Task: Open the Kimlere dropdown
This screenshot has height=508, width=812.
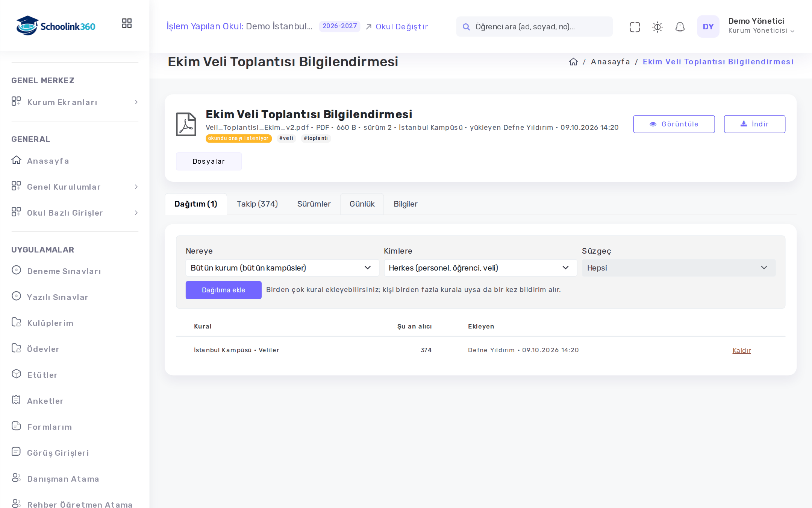Action: pos(480,268)
